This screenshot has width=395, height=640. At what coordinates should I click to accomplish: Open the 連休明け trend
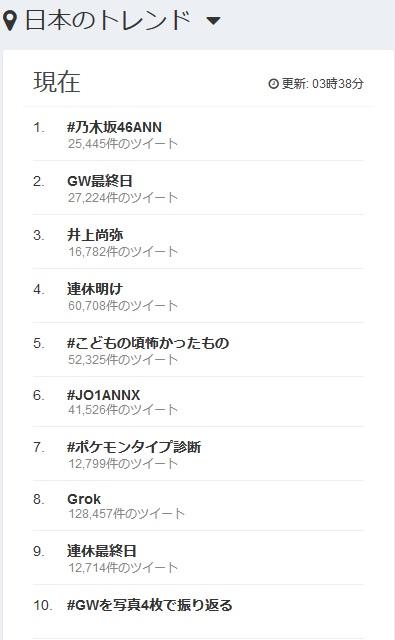click(x=95, y=289)
